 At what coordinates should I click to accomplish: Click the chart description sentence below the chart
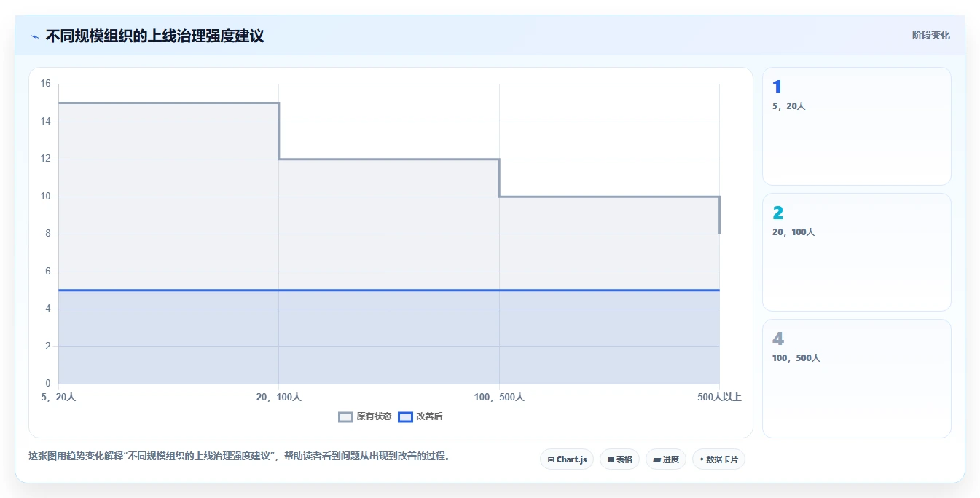click(240, 456)
